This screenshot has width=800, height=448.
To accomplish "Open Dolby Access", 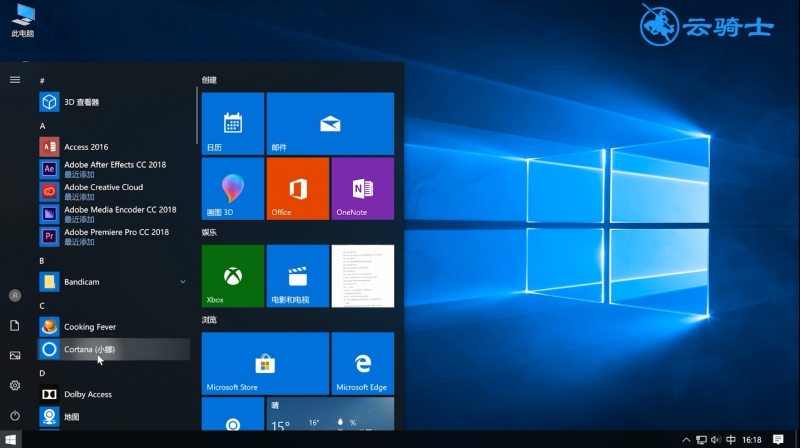I will point(114,394).
